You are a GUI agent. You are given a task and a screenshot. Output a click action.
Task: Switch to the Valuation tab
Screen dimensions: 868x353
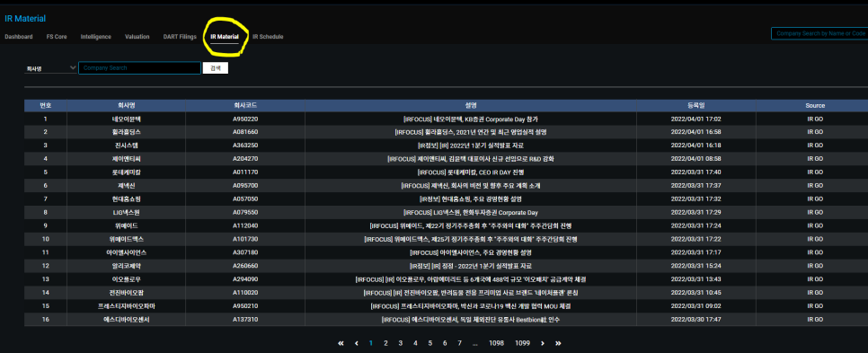tap(137, 37)
